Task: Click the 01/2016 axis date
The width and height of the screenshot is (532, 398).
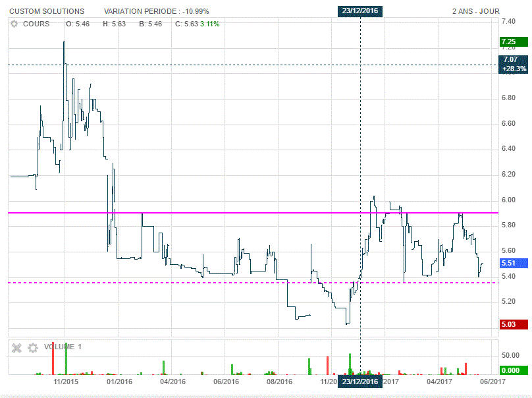Action: (x=119, y=382)
